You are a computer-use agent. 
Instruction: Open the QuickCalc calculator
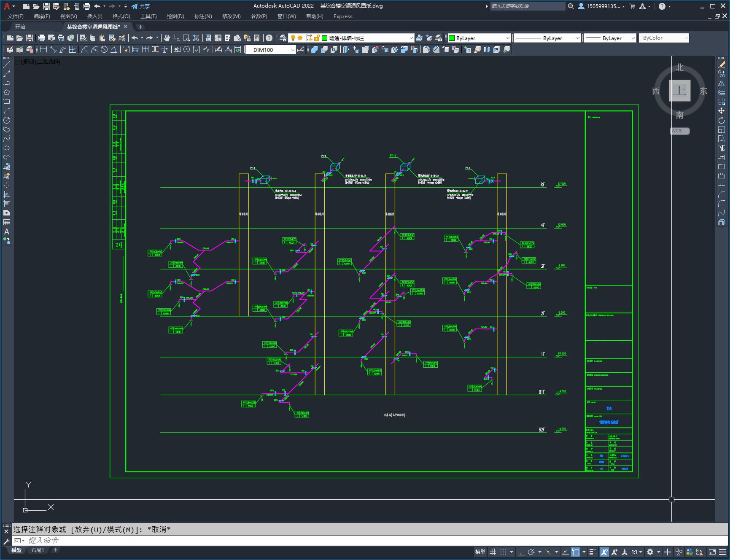pyautogui.click(x=257, y=38)
